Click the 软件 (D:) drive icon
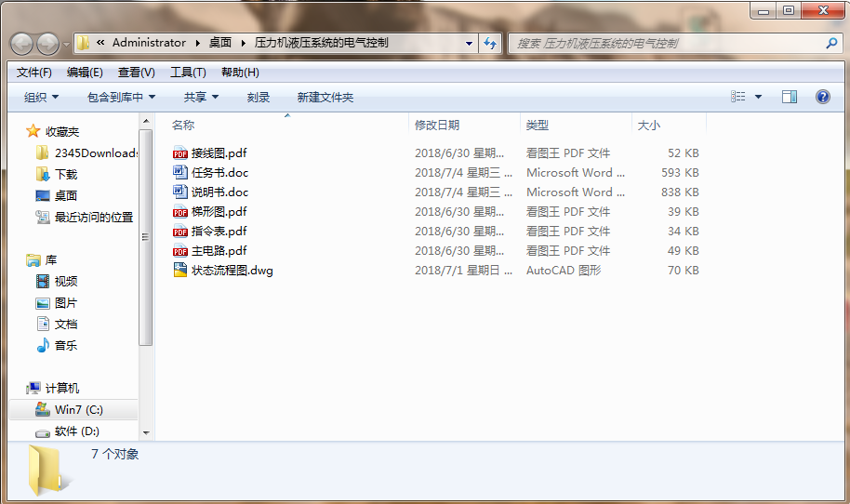850x504 pixels. 42,432
